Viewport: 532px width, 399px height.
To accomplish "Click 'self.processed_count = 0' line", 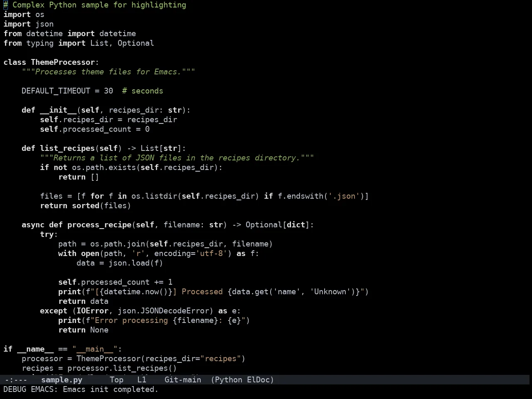I will coord(95,129).
